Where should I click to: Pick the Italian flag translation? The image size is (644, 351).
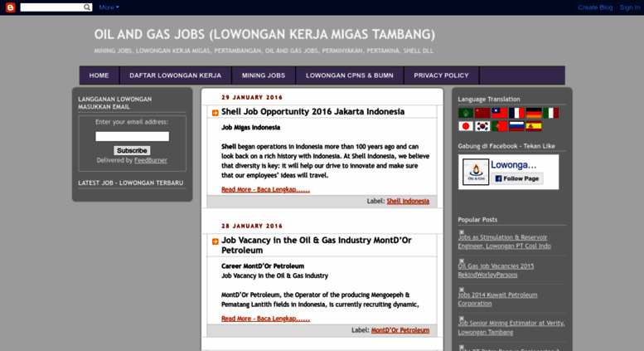pyautogui.click(x=551, y=113)
